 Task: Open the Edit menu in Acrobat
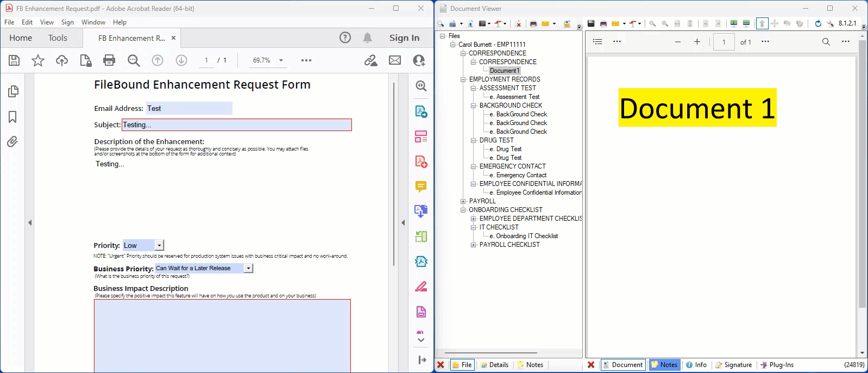(x=27, y=22)
